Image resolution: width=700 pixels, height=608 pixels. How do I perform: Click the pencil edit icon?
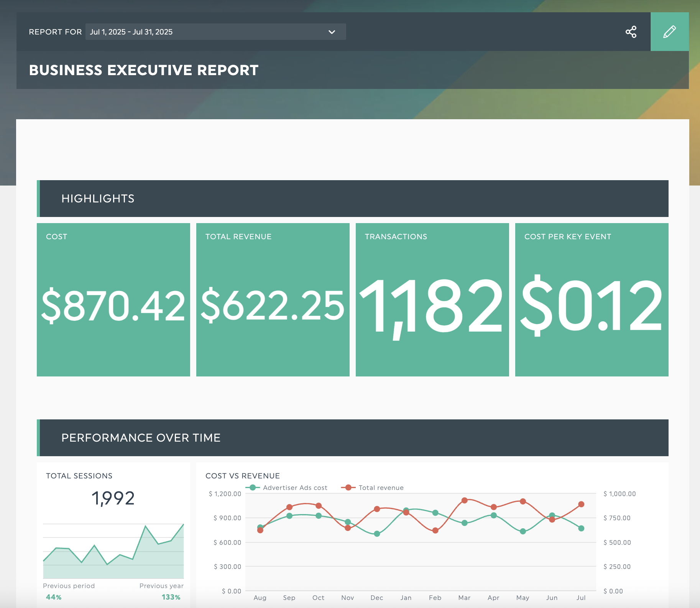coord(669,32)
